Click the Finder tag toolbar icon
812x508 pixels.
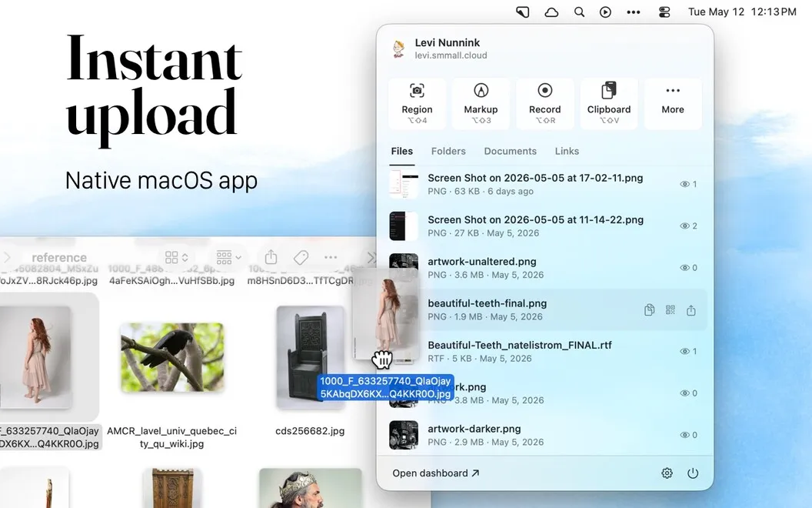pyautogui.click(x=301, y=257)
